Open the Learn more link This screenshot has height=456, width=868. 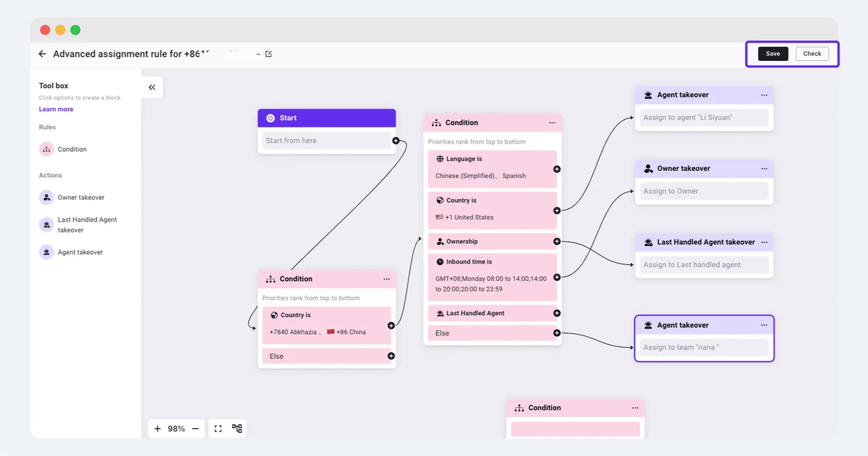click(x=56, y=109)
